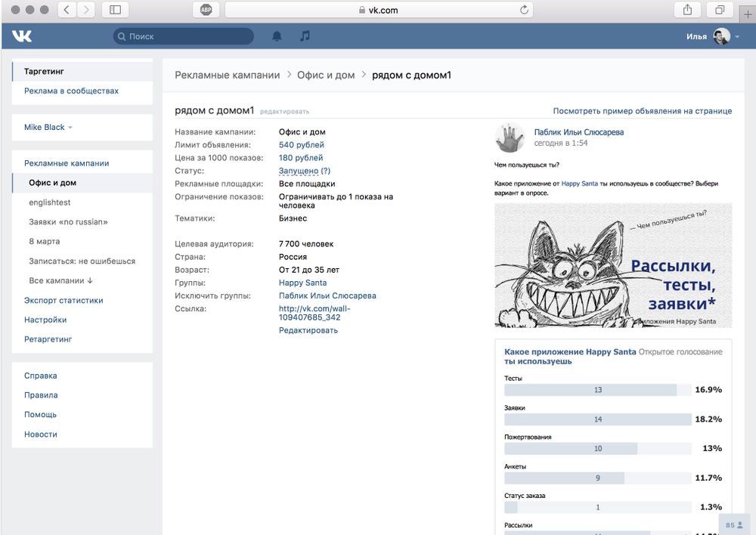Open the englishtest campaign
Image resolution: width=756 pixels, height=535 pixels.
click(50, 203)
